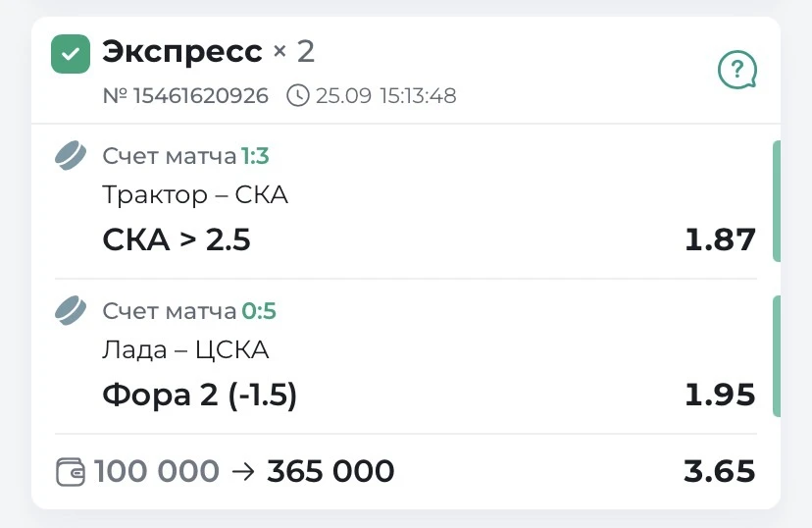
Task: Open the Экспресс bet title
Action: pos(182,52)
